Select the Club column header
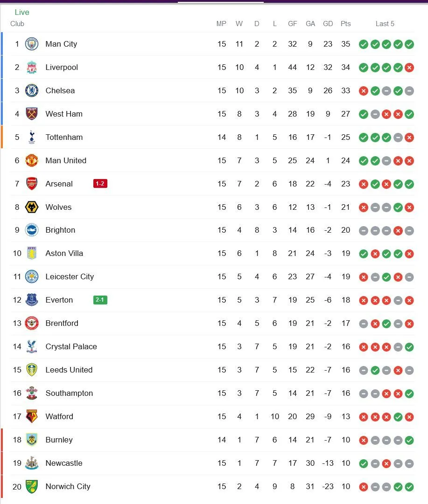Image resolution: width=428 pixels, height=504 pixels. tap(17, 24)
